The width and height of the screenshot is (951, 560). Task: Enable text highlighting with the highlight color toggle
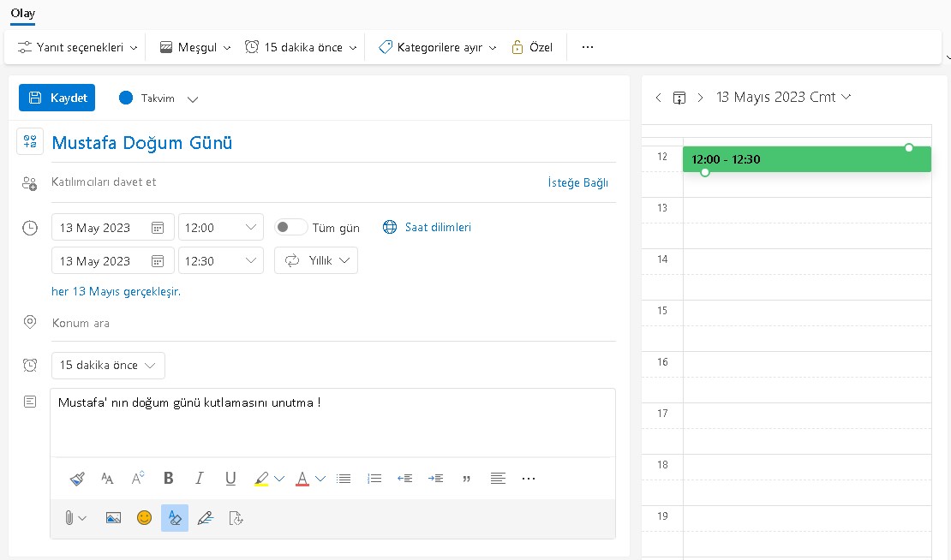(x=175, y=517)
